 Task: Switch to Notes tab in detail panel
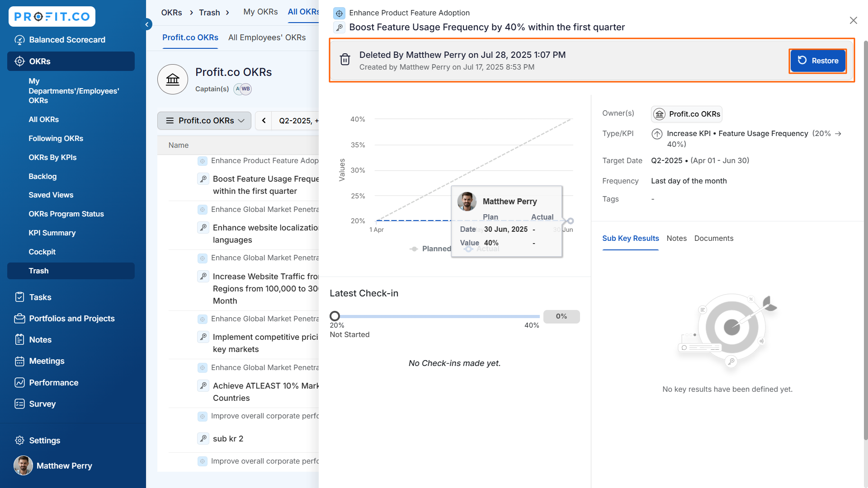click(x=676, y=239)
